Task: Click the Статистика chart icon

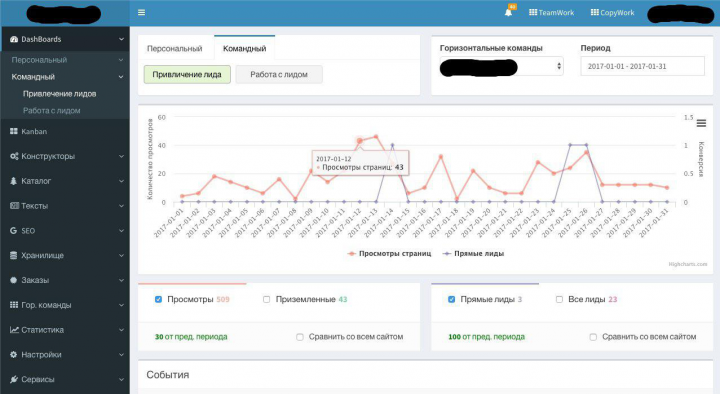Action: pyautogui.click(x=14, y=330)
